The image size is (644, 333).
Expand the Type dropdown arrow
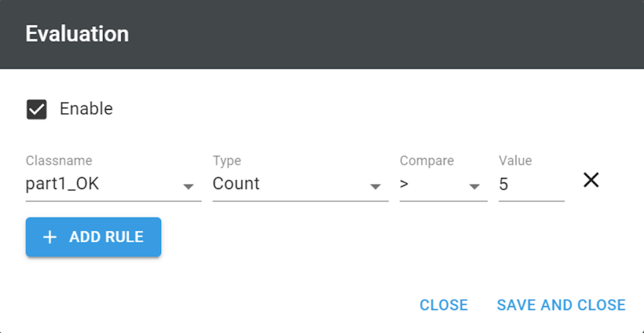coord(375,187)
